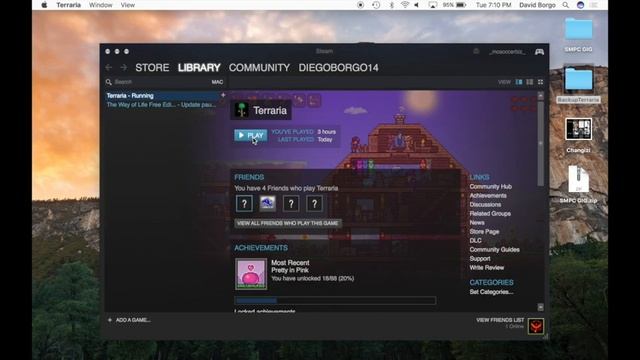The width and height of the screenshot is (640, 360).
Task: Go back with Steam's back arrow
Action: coord(109,67)
